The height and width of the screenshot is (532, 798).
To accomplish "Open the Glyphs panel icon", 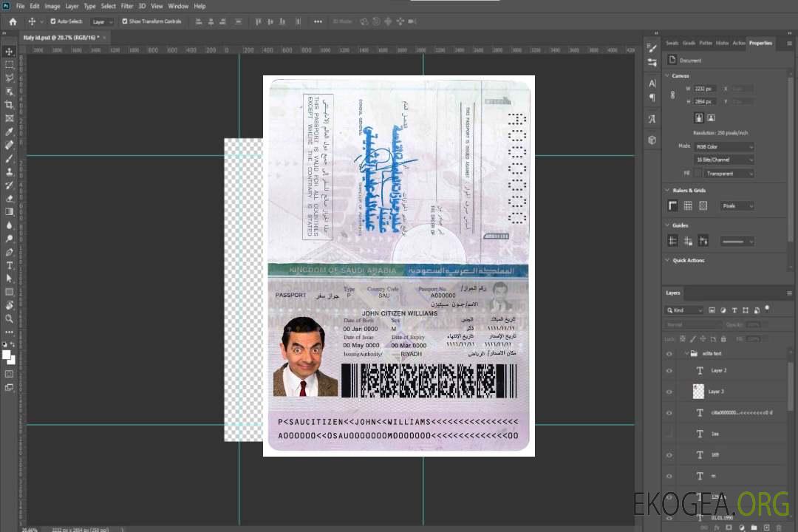I will click(652, 119).
